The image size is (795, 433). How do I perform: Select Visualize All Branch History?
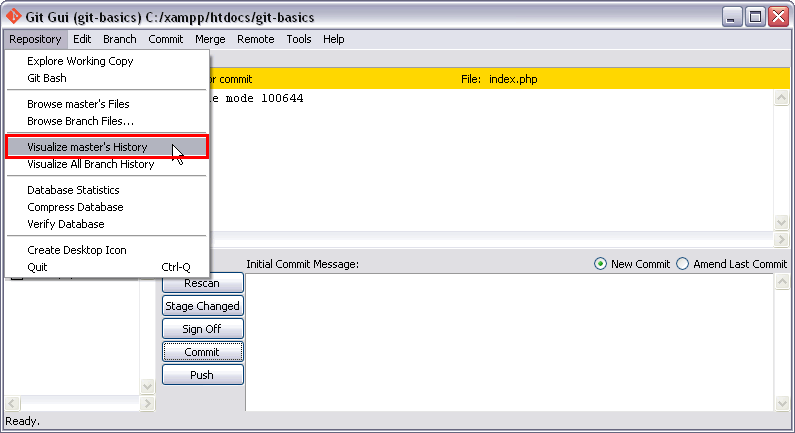(90, 164)
